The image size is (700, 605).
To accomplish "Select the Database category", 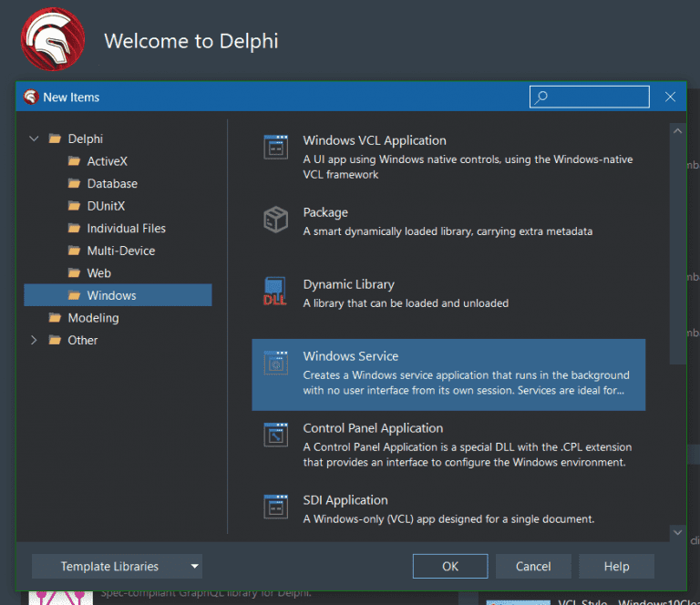I will coord(112,183).
